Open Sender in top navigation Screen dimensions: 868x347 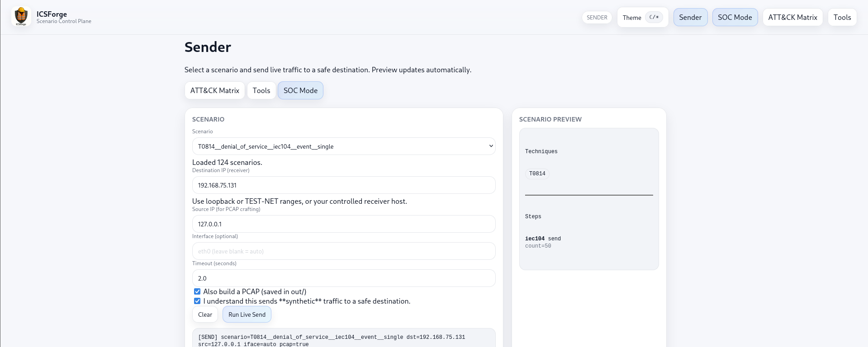click(x=690, y=17)
